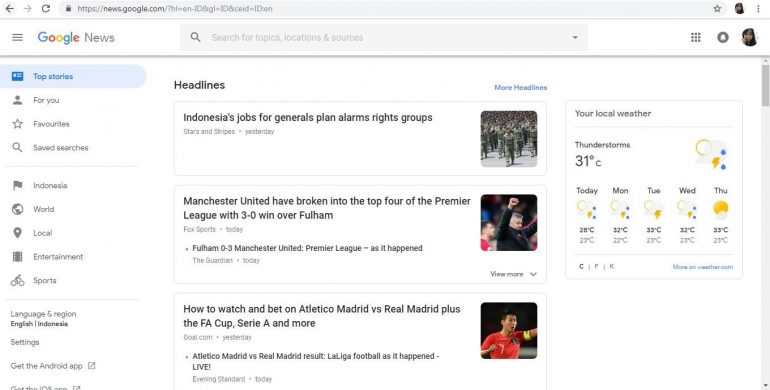Open Atletico Madrid vs Real Madrid betting headline
The height and width of the screenshot is (390, 770).
point(322,316)
